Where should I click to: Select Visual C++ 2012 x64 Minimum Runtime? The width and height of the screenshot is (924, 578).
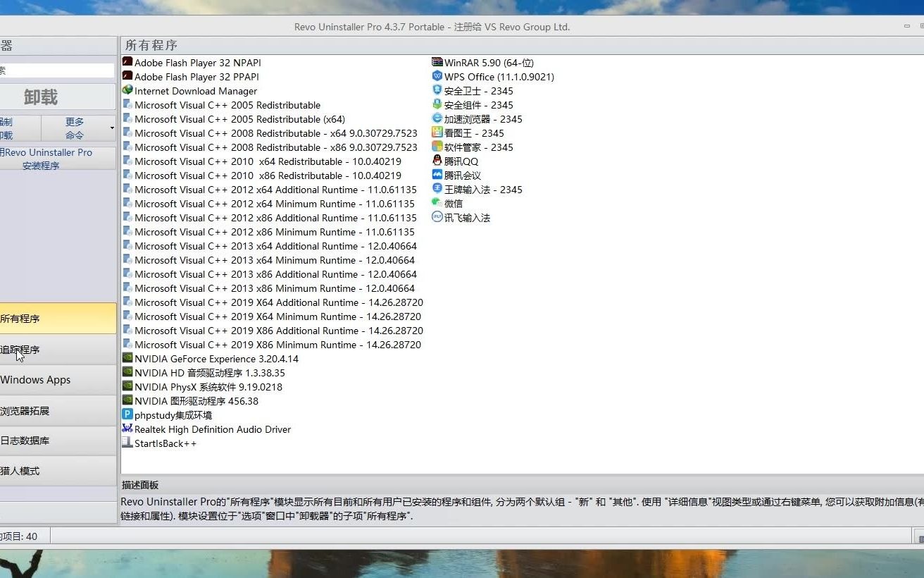[x=268, y=204]
